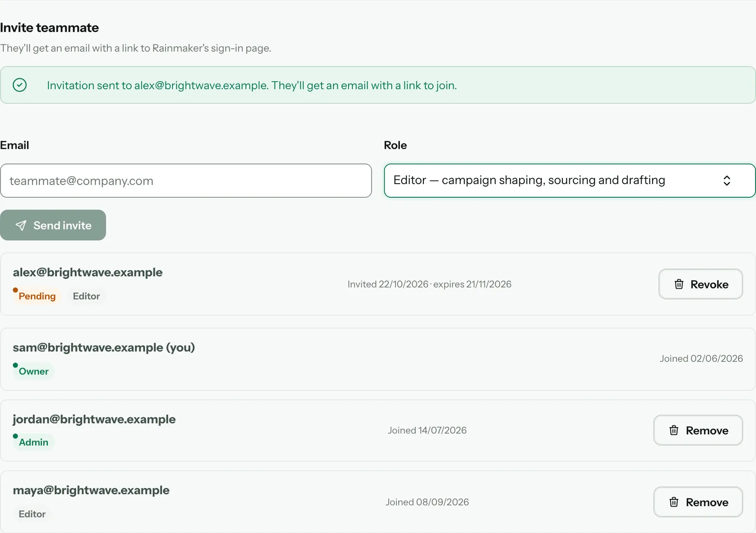Open the Role dropdown chevron arrows

click(x=727, y=180)
